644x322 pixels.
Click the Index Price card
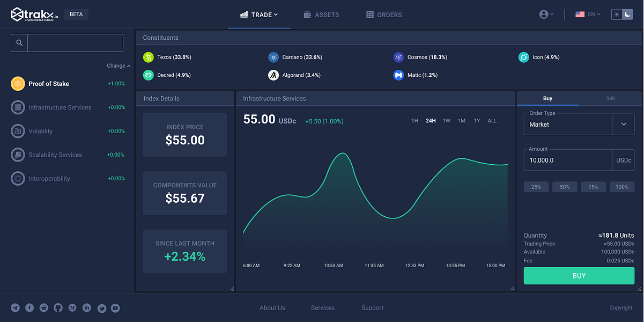click(x=185, y=135)
